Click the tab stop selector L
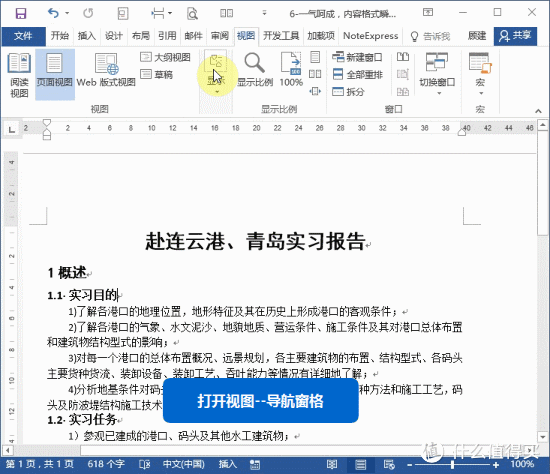550x474 pixels. tap(12, 130)
